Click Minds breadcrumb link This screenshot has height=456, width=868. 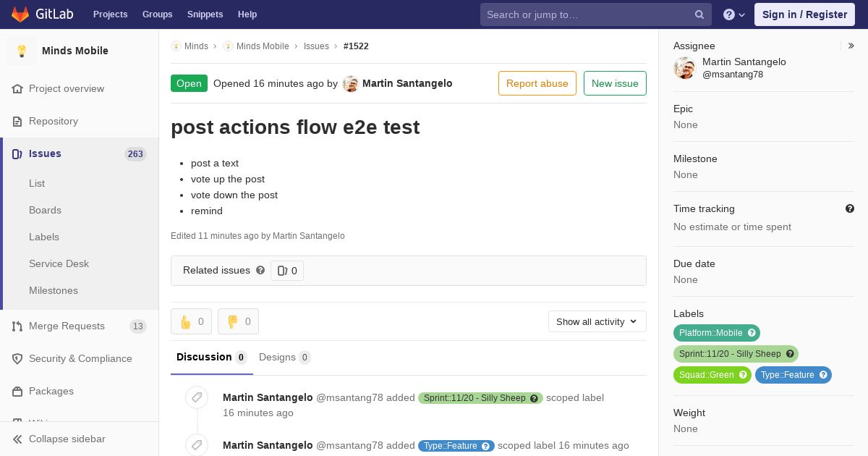(196, 46)
